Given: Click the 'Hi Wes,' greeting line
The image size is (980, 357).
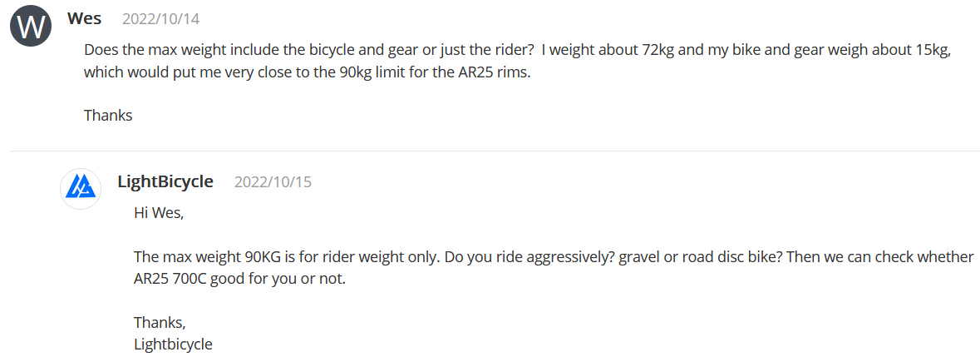Looking at the screenshot, I should [x=159, y=213].
